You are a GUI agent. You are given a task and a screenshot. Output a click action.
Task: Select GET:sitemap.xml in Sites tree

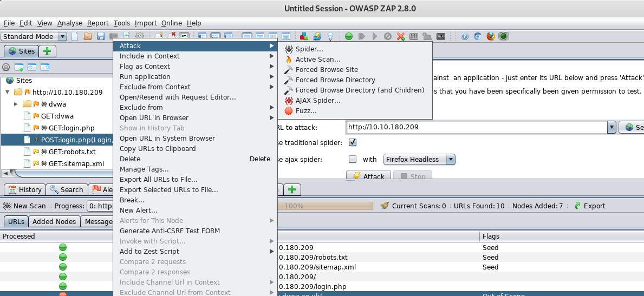click(x=76, y=163)
